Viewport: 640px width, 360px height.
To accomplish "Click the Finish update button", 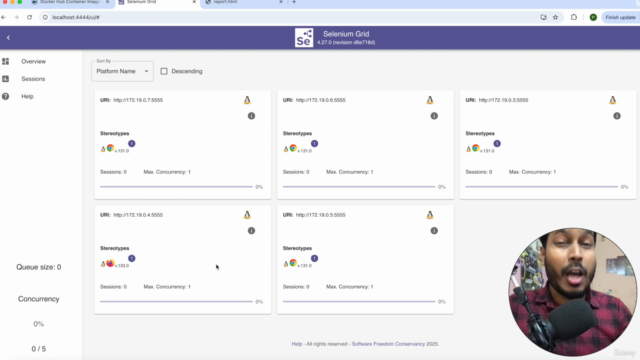I will point(620,17).
